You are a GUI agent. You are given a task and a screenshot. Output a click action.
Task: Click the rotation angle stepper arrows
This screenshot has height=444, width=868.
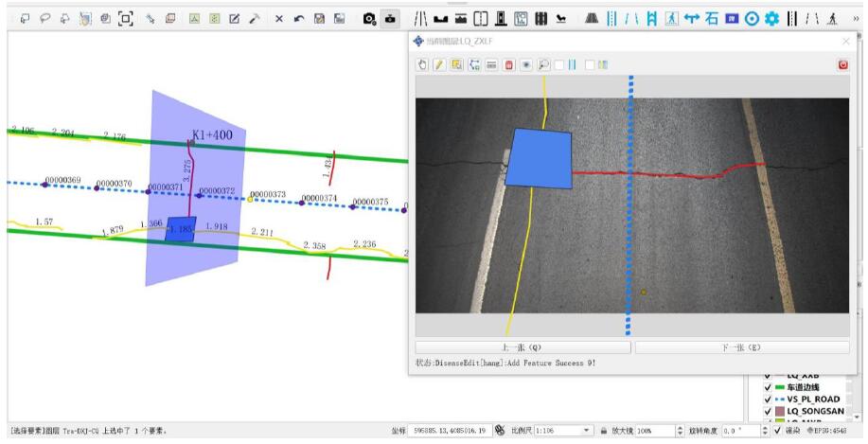[766, 430]
